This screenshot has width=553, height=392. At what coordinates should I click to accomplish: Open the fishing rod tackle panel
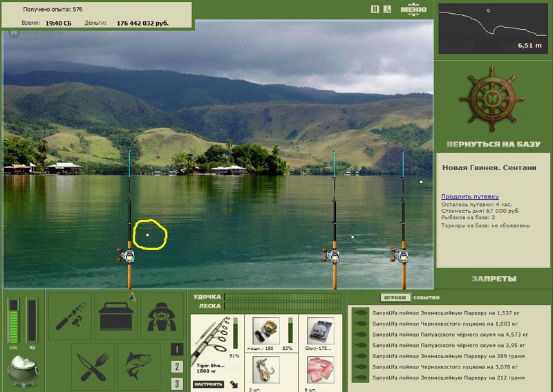pyautogui.click(x=71, y=316)
